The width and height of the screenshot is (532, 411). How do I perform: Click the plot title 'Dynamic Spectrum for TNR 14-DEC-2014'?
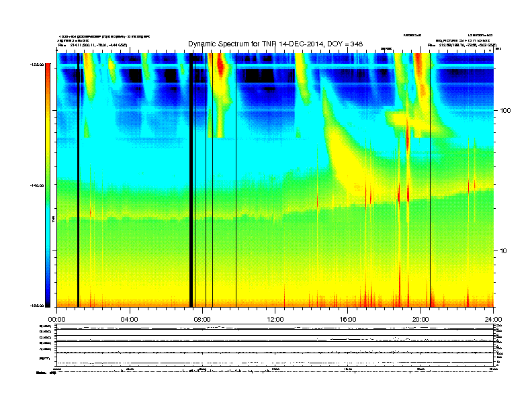coord(275,44)
